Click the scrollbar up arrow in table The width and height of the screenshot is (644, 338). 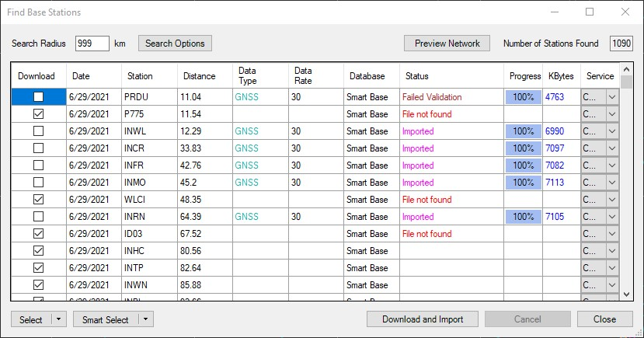pyautogui.click(x=627, y=70)
